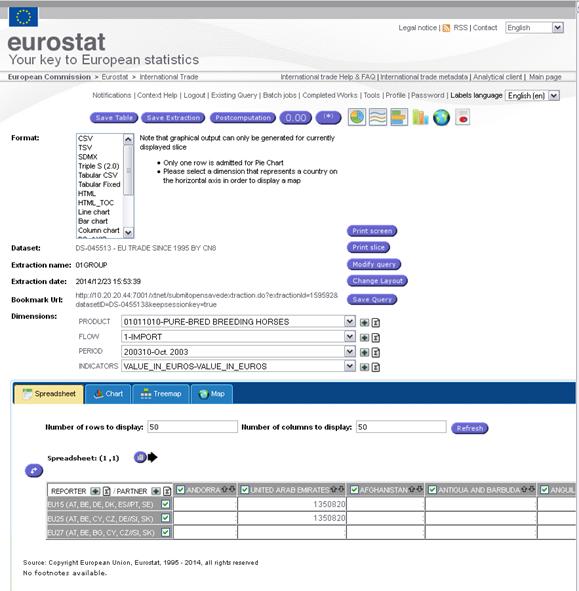Uncheck the ANGUIL column checkbox
This screenshot has height=591, width=579.
544,490
